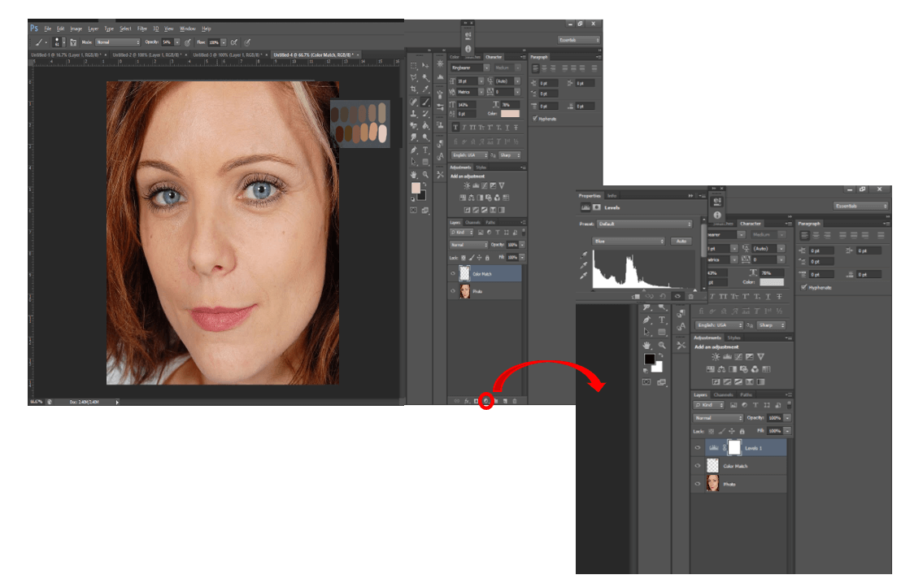Enable the Hyphenate checkbox
The height and width of the screenshot is (588, 914).
(x=534, y=119)
